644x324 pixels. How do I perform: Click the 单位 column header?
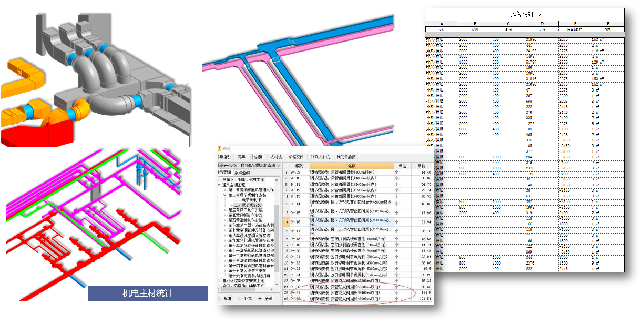point(402,166)
